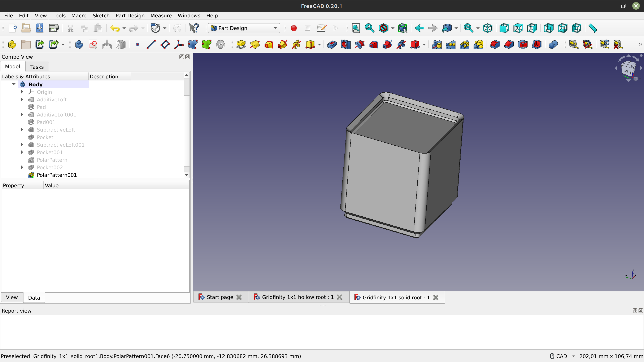The height and width of the screenshot is (362, 644).
Task: Switch to the Tasks tab
Action: [x=37, y=66]
